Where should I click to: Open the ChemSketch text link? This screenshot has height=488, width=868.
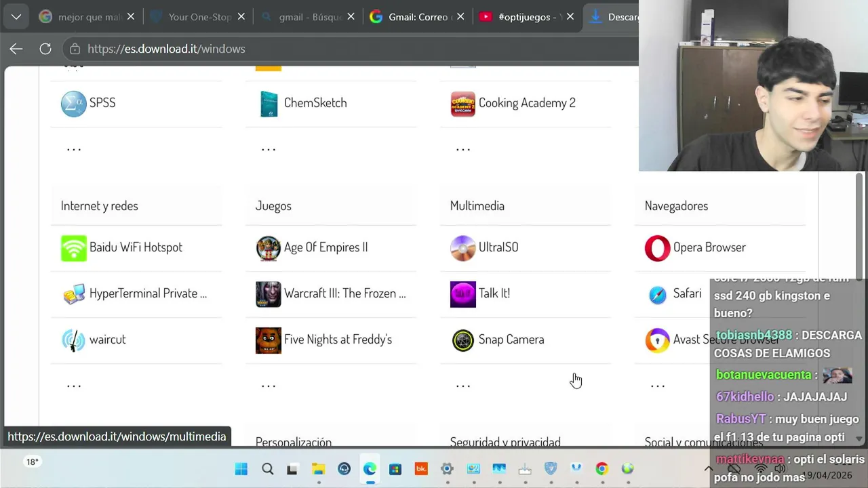pyautogui.click(x=315, y=103)
